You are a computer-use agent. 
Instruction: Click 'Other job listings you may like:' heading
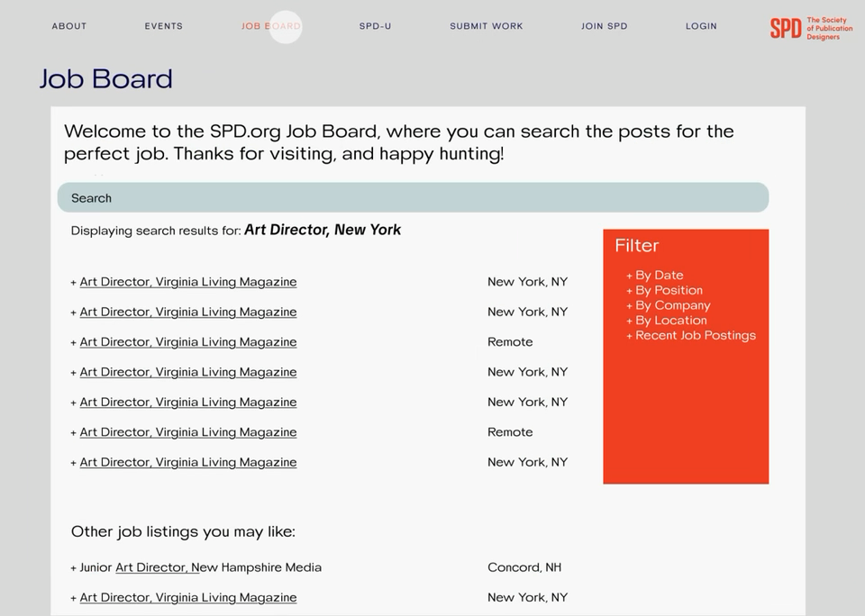[183, 531]
